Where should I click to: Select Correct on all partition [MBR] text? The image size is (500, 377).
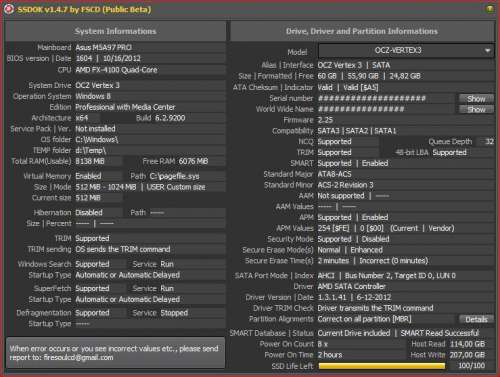(364, 319)
